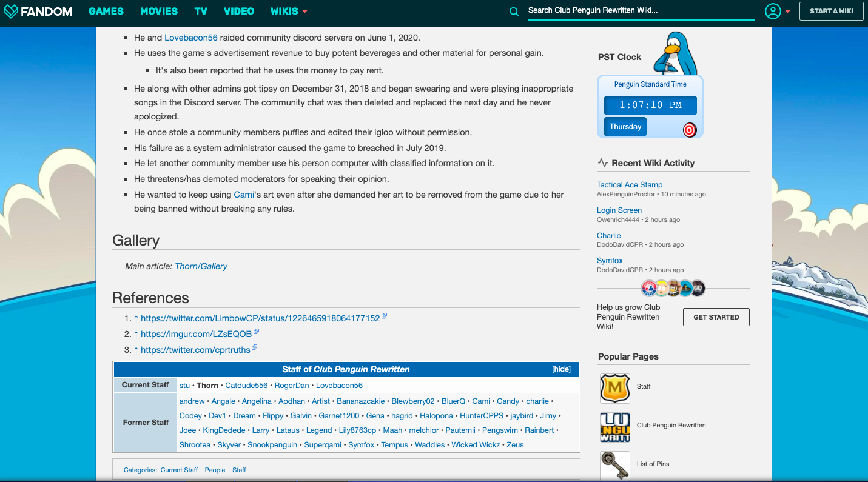Open the GAMES menu

coord(106,11)
